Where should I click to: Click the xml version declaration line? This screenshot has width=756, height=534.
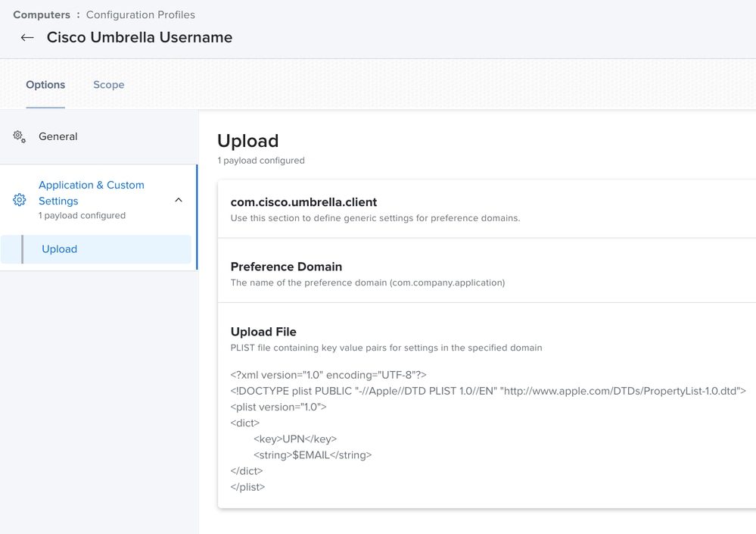(328, 375)
